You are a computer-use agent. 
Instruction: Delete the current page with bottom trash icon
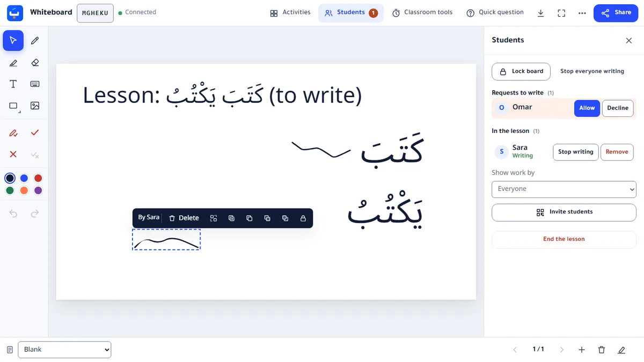pyautogui.click(x=602, y=350)
